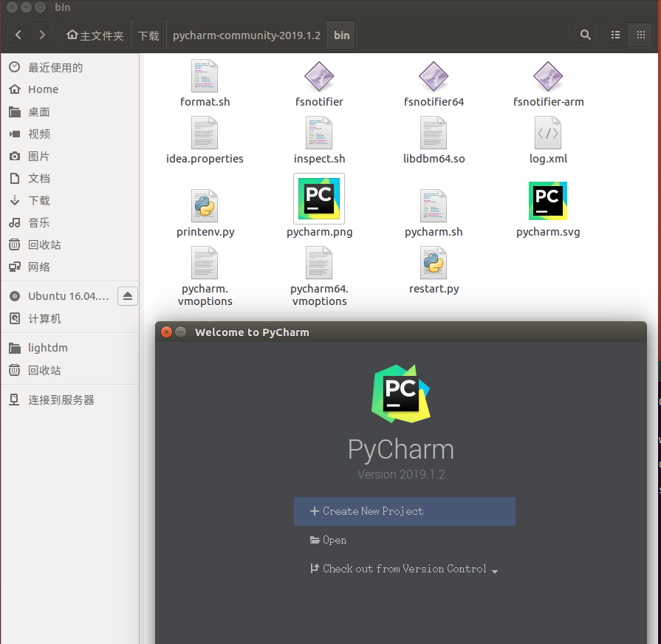
Task: Go forward with the right arrow button
Action: (42, 35)
